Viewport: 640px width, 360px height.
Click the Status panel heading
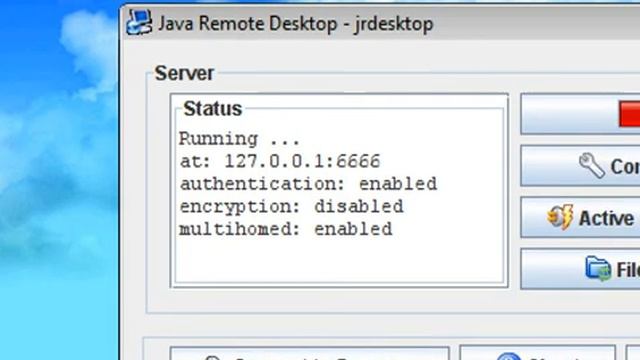tap(213, 109)
